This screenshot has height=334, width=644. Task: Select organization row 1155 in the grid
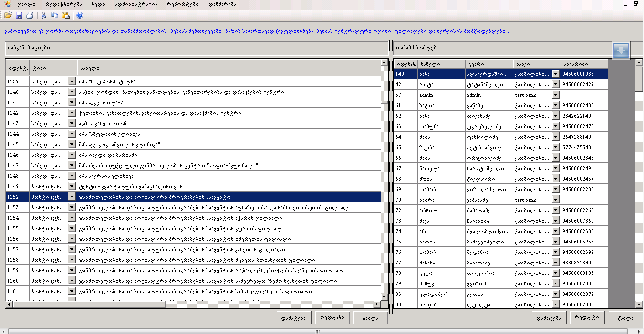pos(191,228)
